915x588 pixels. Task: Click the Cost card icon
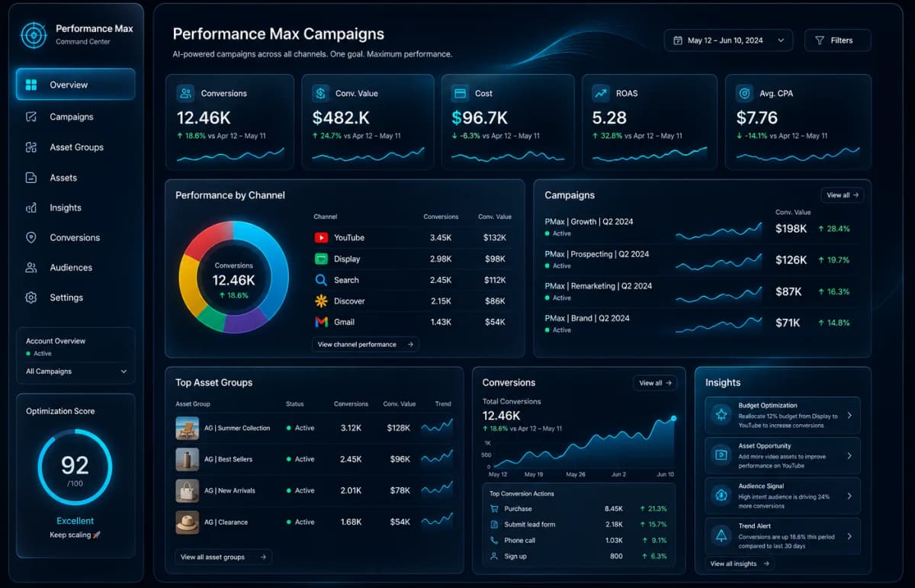(460, 93)
